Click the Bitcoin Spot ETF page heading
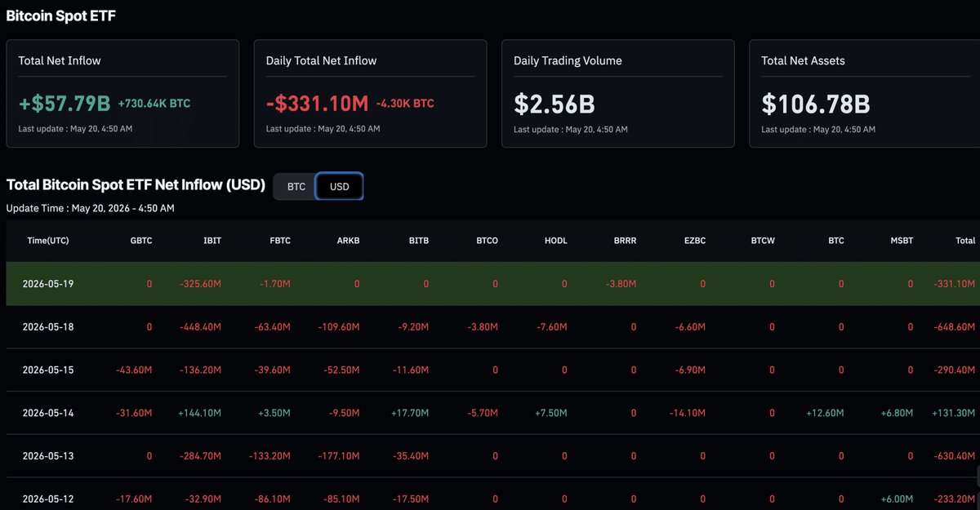The width and height of the screenshot is (980, 510). [61, 16]
